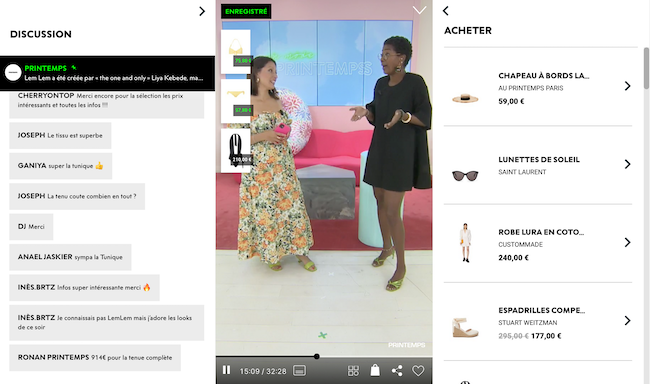
Task: Open the shopping bag icon
Action: (x=375, y=370)
